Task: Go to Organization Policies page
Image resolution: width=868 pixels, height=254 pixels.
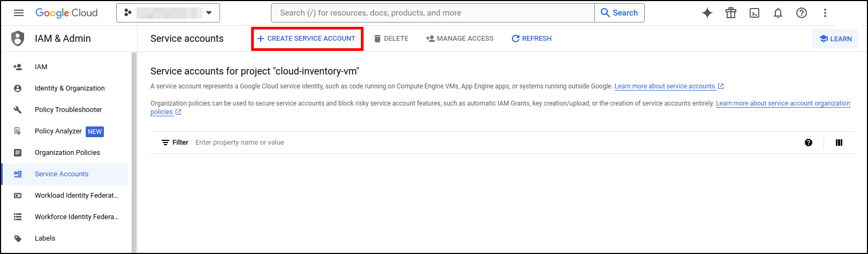Action: (67, 153)
